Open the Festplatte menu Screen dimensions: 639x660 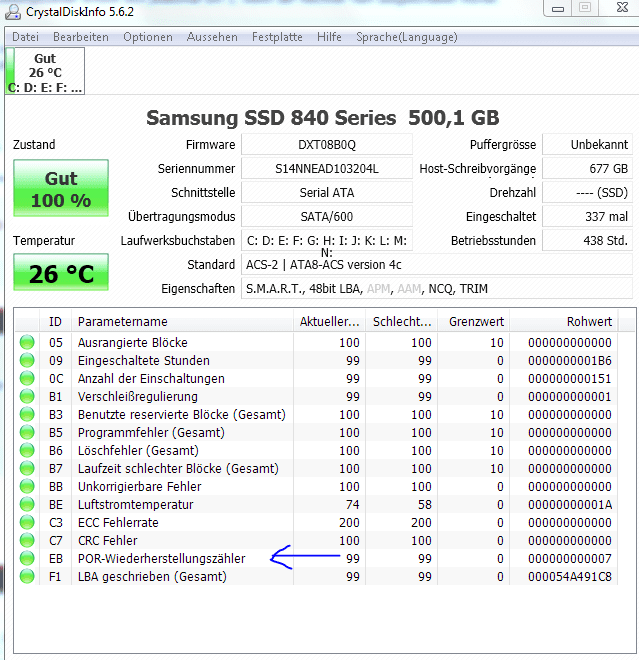277,37
